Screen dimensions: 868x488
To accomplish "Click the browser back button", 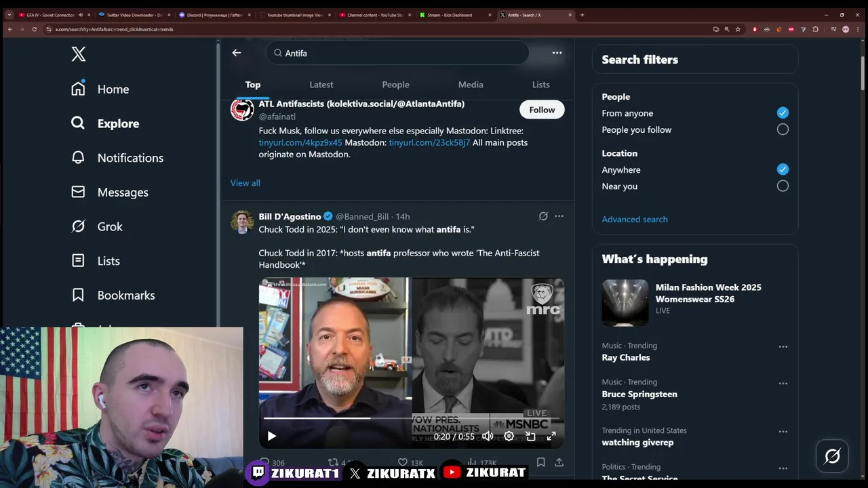I will (9, 29).
